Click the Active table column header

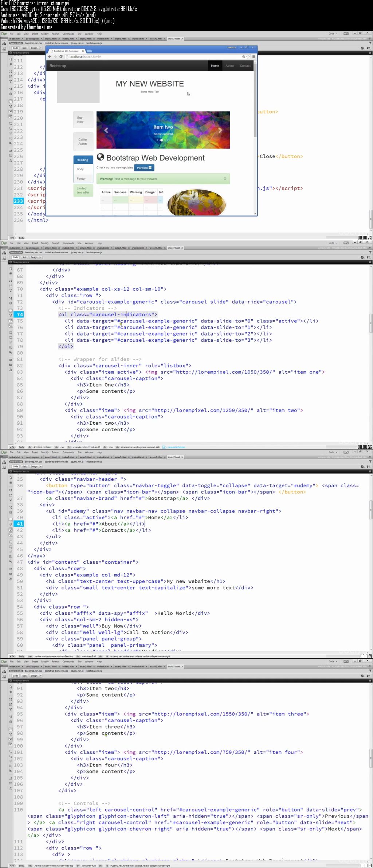106,192
